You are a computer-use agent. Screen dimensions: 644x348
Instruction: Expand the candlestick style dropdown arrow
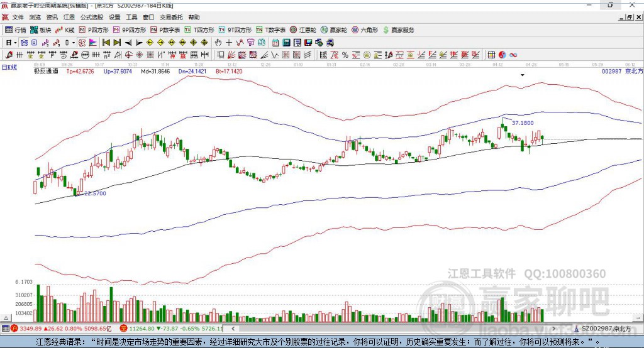tap(74, 43)
